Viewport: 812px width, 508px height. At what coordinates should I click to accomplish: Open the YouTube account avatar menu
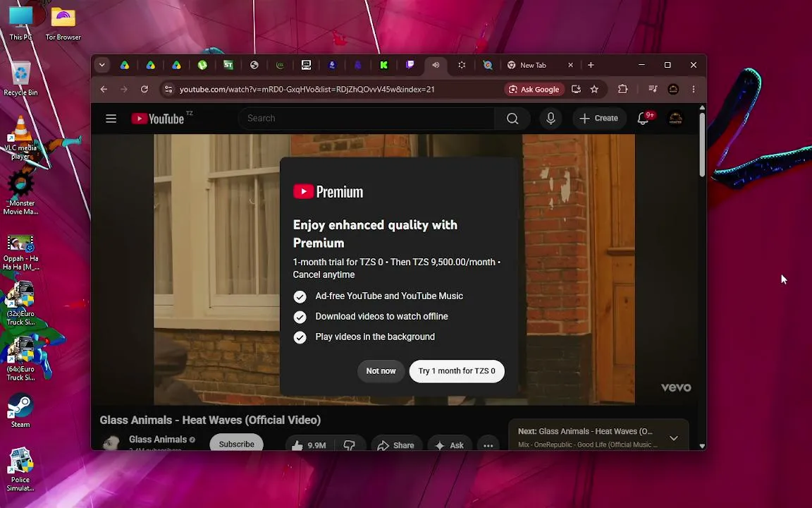tap(675, 119)
